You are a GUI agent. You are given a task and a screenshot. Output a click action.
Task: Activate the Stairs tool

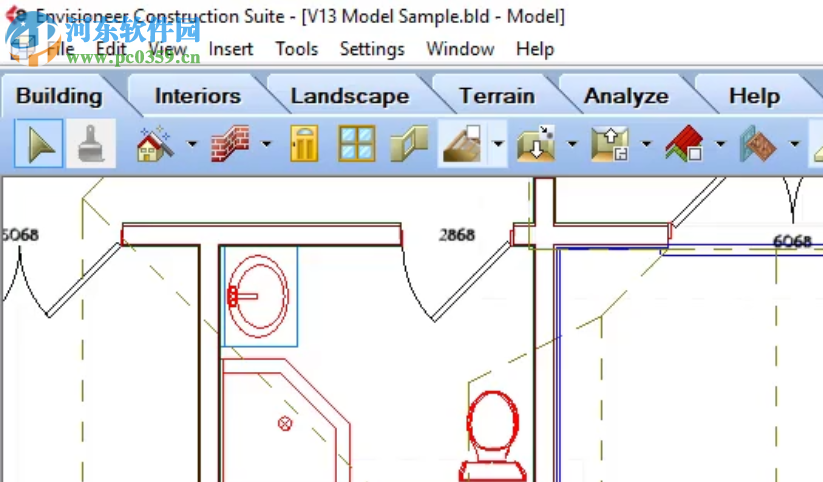(462, 143)
